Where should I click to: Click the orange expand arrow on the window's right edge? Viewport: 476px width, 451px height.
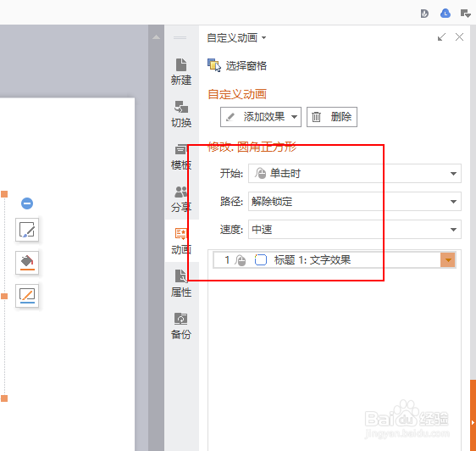[473, 422]
